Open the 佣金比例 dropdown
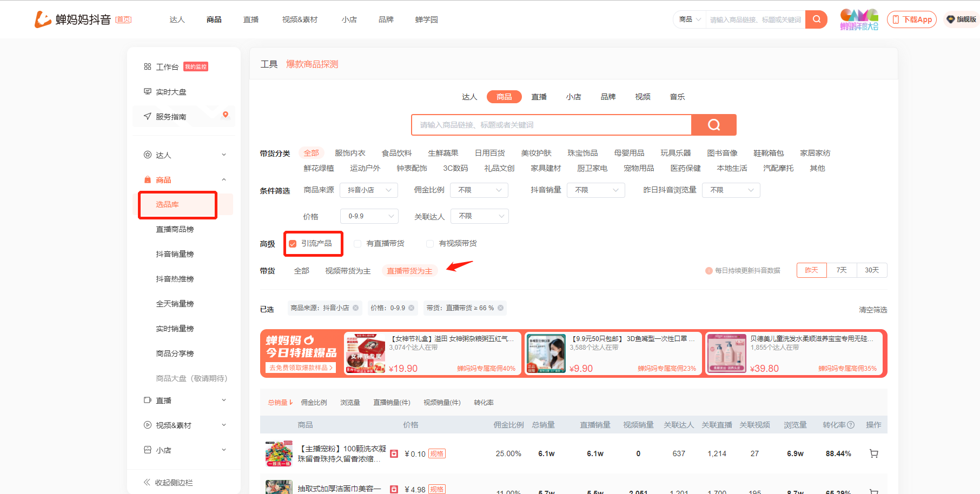Image resolution: width=980 pixels, height=494 pixels. 479,190
